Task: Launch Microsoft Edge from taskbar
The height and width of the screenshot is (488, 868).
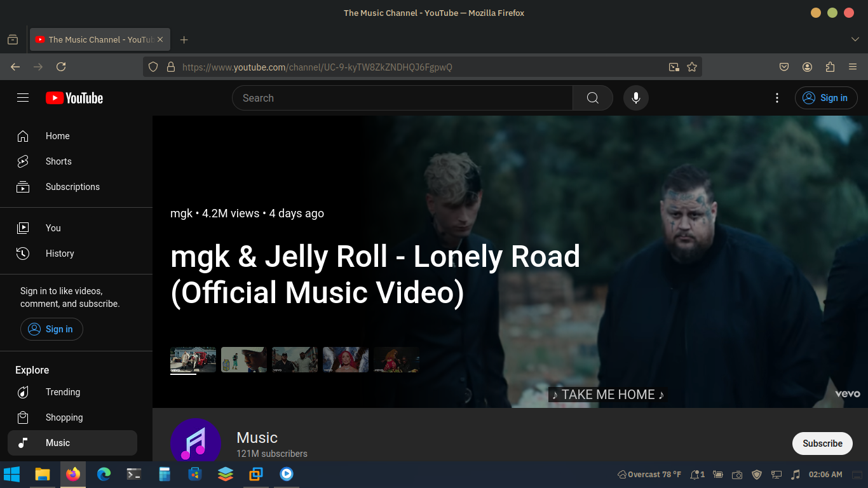Action: (x=104, y=474)
